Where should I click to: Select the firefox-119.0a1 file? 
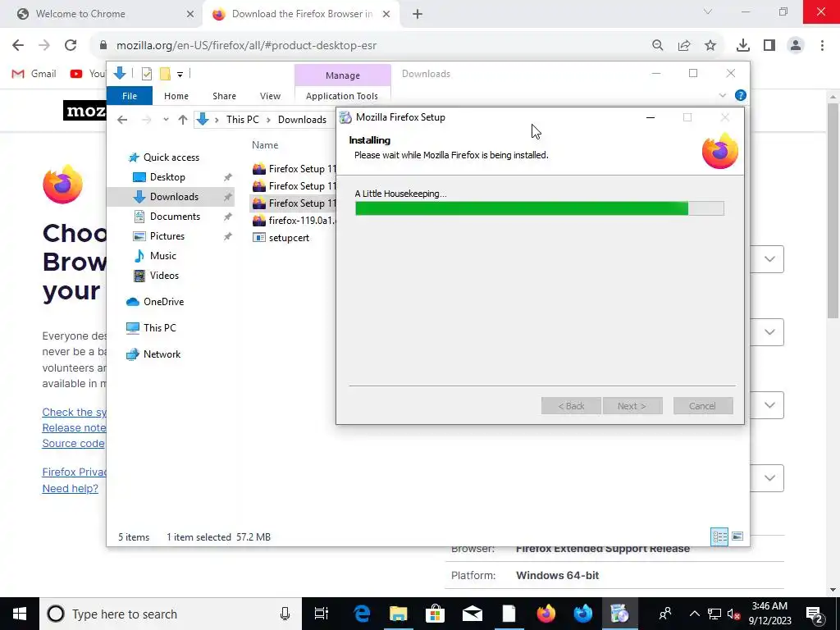(x=294, y=220)
